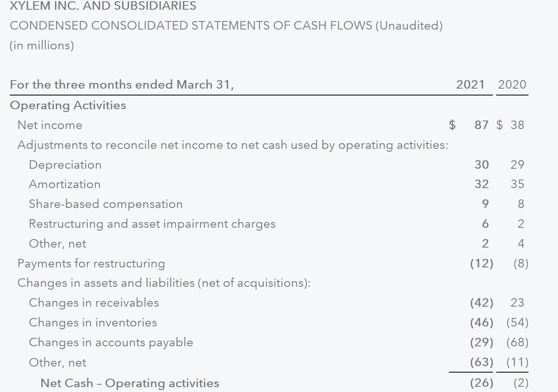Select the 2020 column header
558x392 pixels.
pos(512,85)
